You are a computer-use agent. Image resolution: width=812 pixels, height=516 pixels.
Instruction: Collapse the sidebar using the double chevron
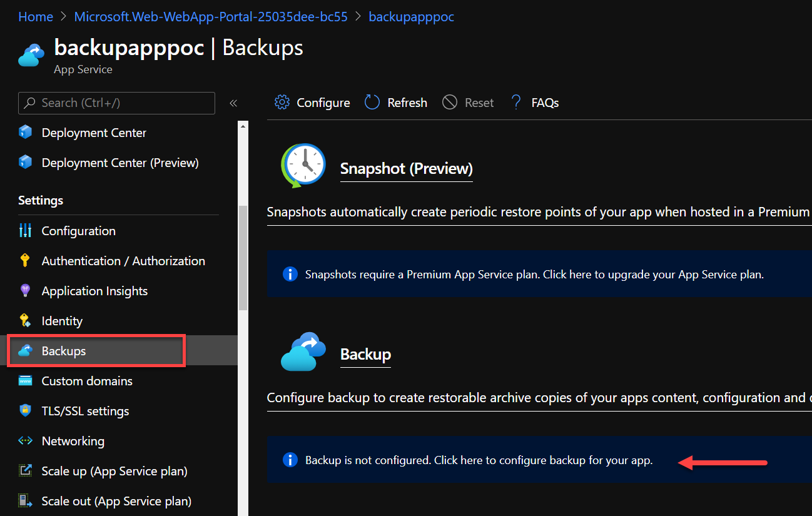[233, 103]
